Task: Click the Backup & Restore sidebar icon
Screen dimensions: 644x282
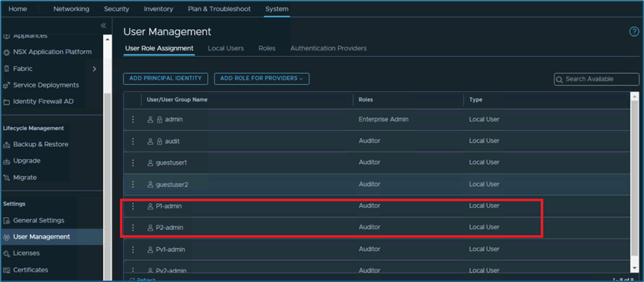Action: coord(7,145)
